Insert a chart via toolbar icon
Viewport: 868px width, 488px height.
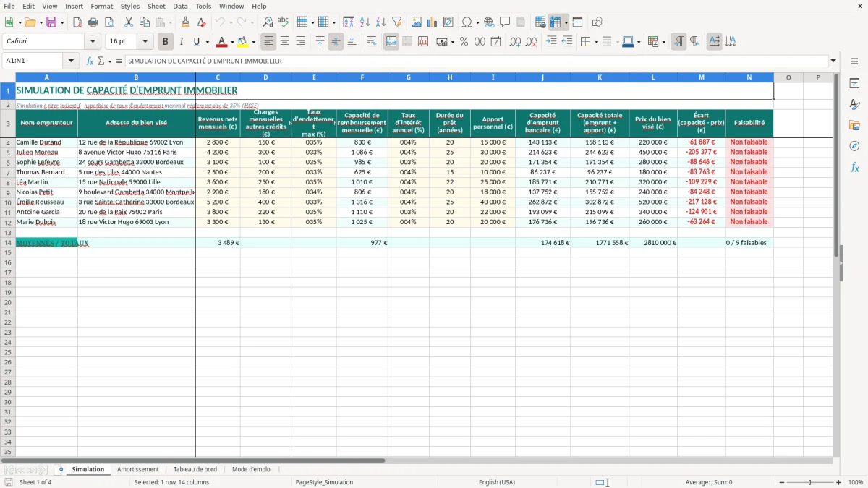coord(433,22)
